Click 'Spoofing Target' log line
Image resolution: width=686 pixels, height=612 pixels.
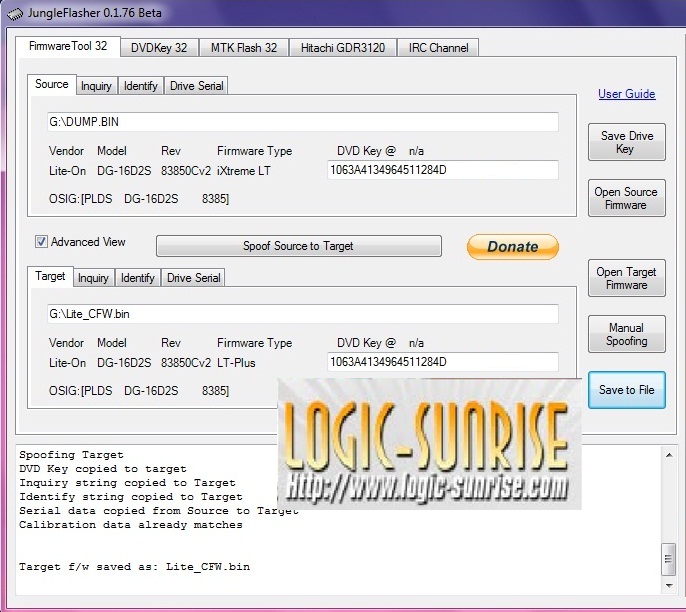pyautogui.click(x=71, y=455)
